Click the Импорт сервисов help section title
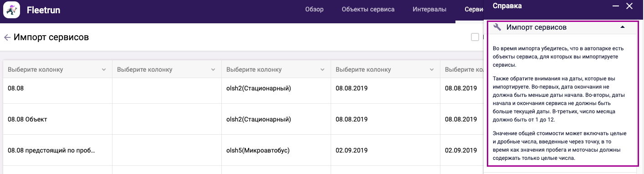This screenshot has height=174, width=644. coord(537,27)
